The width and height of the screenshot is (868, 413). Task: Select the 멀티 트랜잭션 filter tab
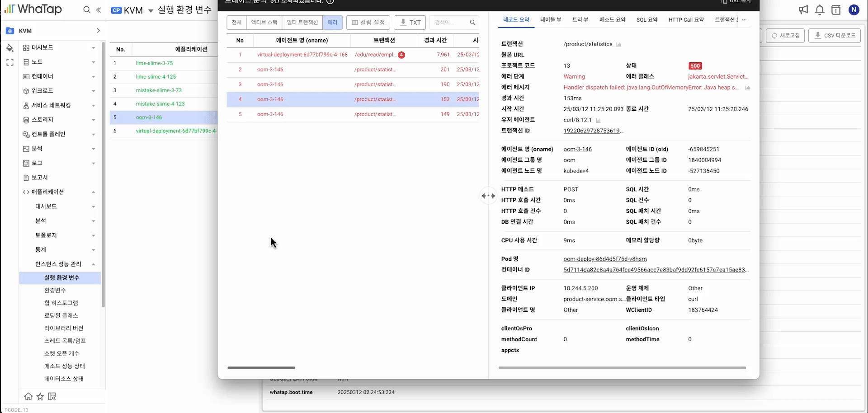[302, 23]
